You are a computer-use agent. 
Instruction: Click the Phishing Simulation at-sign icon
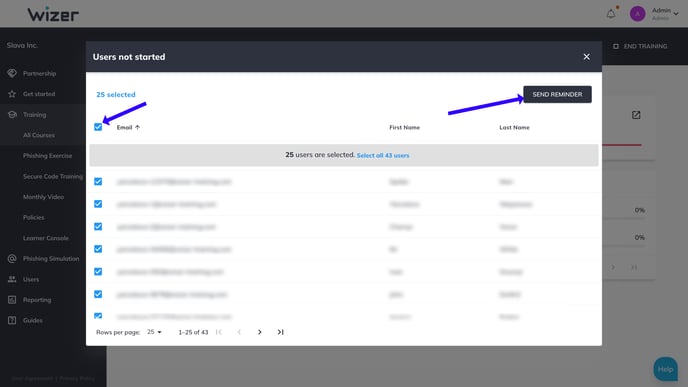coord(12,258)
